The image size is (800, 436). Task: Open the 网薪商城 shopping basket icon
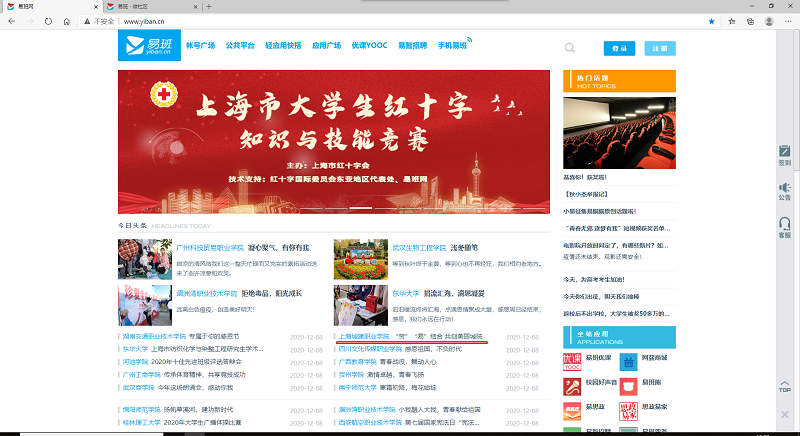[x=628, y=362]
